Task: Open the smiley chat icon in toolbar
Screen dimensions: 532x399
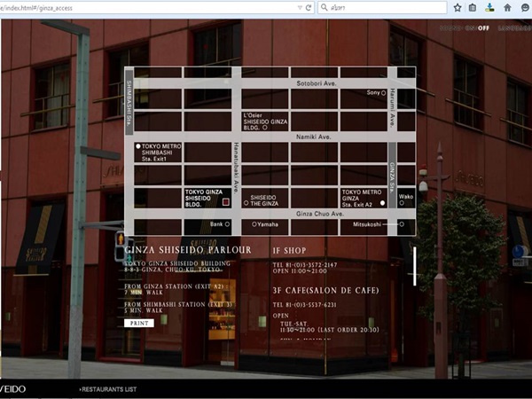Action: [x=526, y=7]
